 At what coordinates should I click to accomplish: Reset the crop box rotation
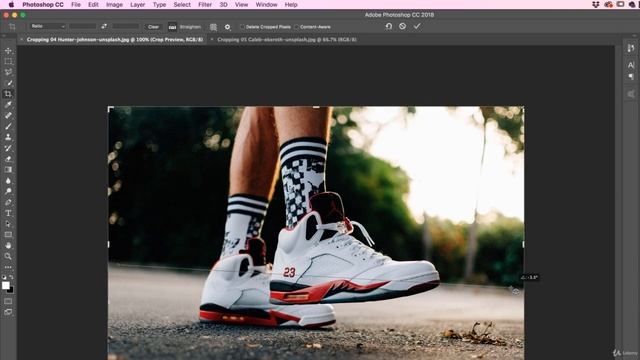pyautogui.click(x=389, y=26)
